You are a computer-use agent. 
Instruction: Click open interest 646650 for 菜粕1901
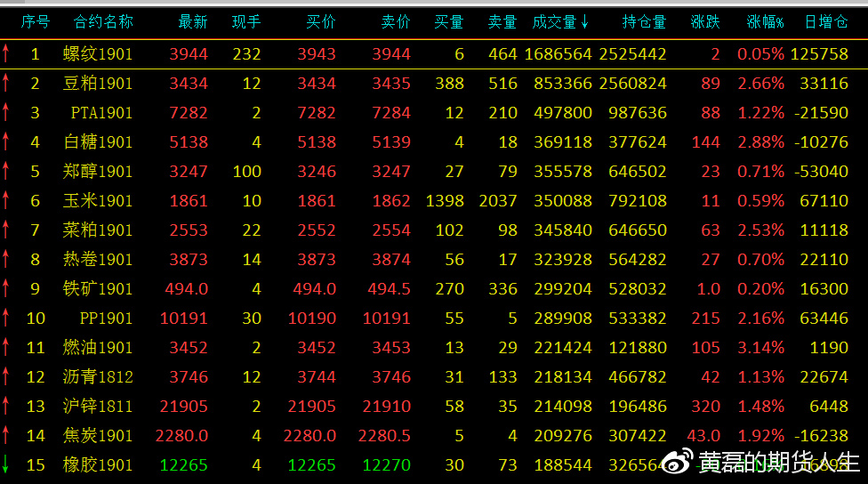[638, 230]
